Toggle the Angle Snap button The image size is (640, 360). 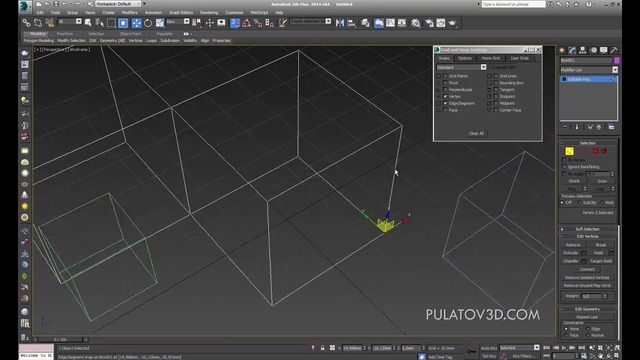247,23
